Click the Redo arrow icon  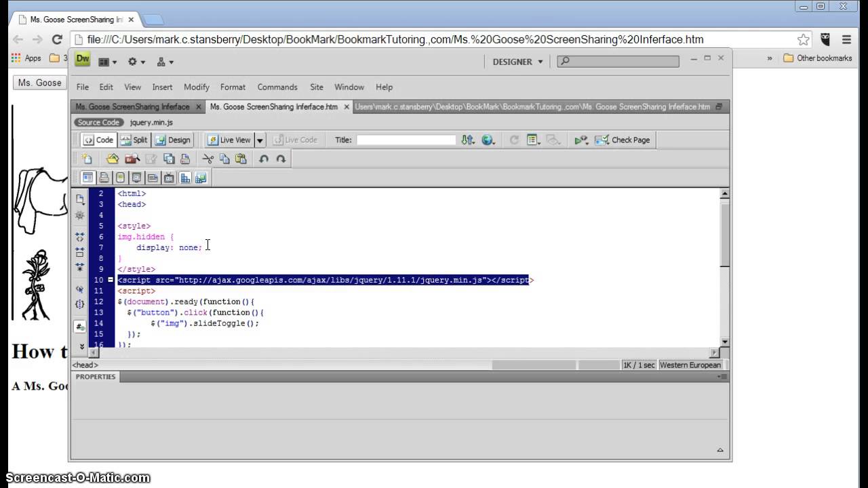point(281,159)
